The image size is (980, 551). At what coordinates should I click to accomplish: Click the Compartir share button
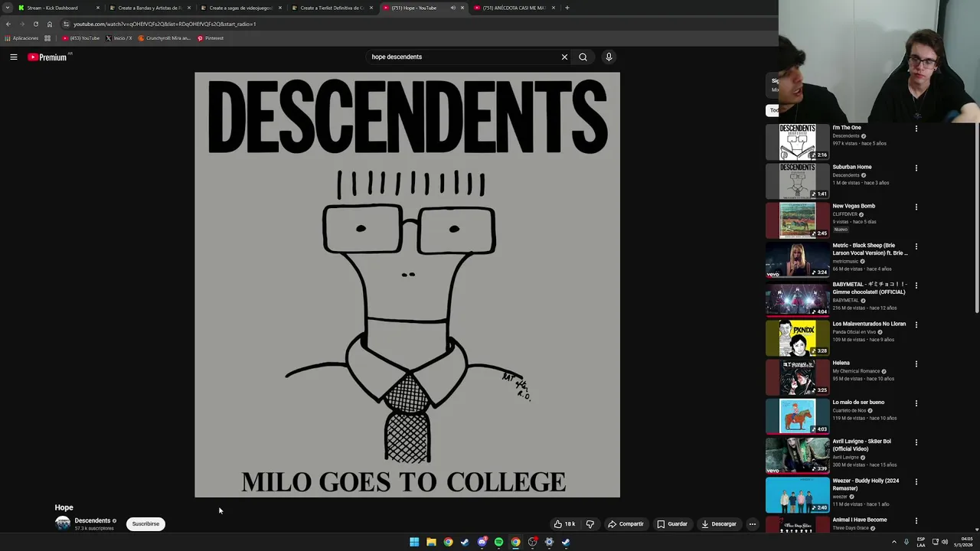point(626,524)
